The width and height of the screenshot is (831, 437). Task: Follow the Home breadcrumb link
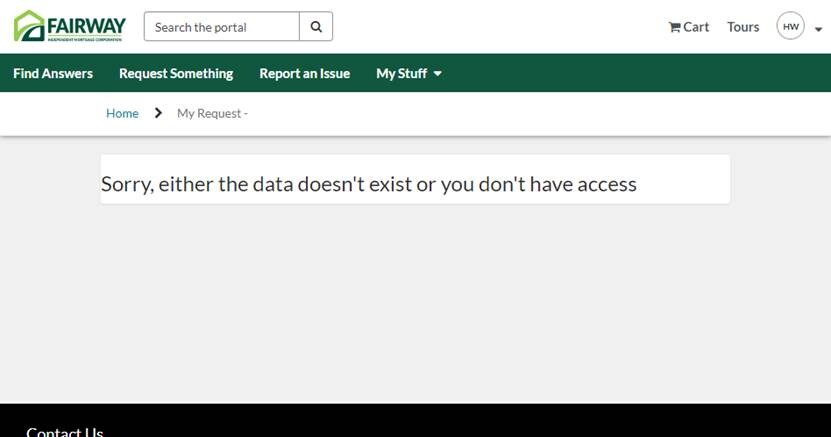[122, 113]
